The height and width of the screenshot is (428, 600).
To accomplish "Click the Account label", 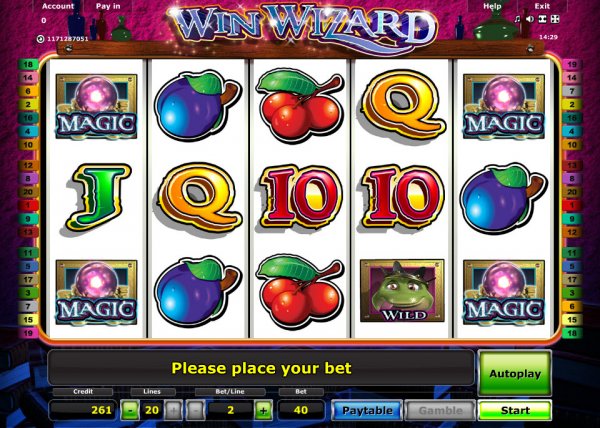I will [58, 6].
